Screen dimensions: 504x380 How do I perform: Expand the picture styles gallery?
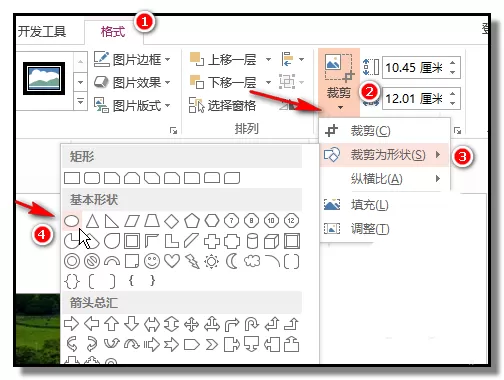[80, 101]
